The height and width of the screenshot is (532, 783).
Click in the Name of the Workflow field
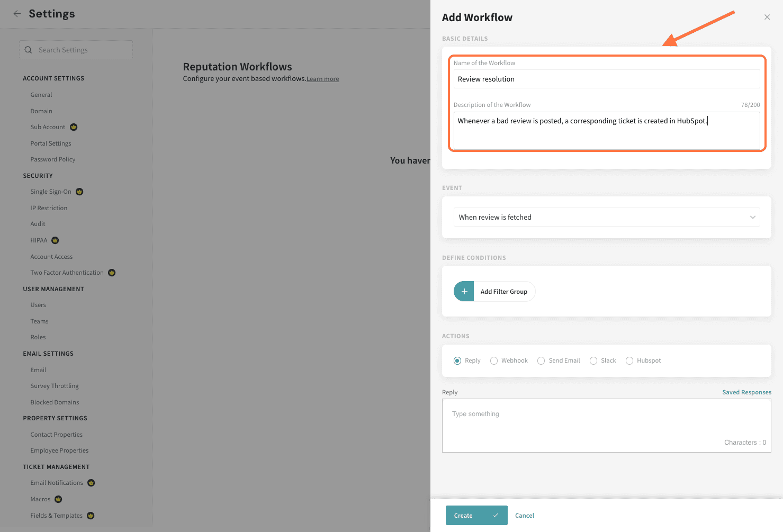tap(606, 79)
